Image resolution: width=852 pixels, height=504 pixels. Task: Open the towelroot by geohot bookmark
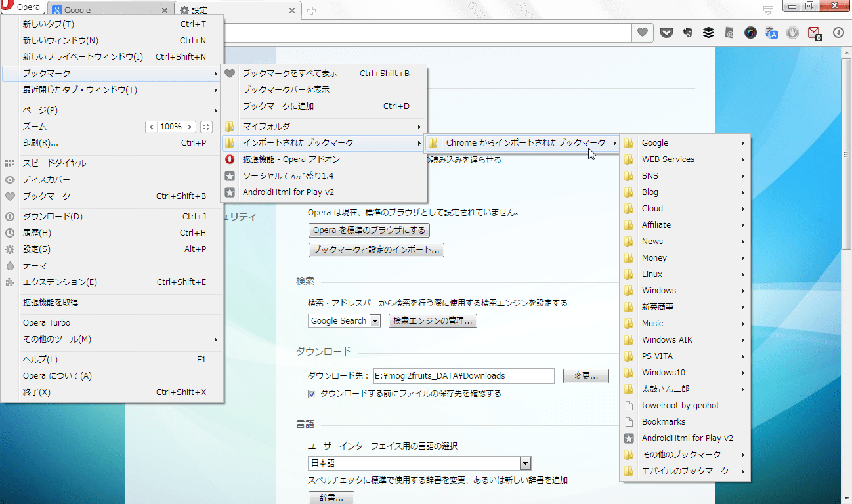tap(685, 406)
